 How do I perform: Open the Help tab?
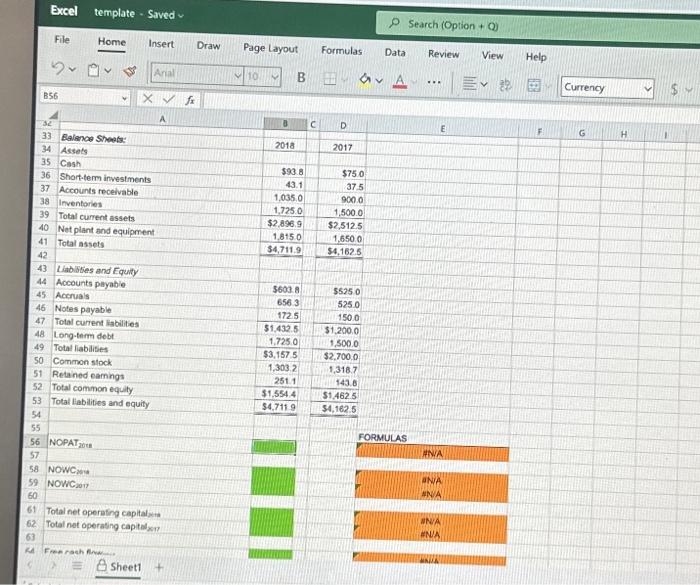pyautogui.click(x=536, y=57)
